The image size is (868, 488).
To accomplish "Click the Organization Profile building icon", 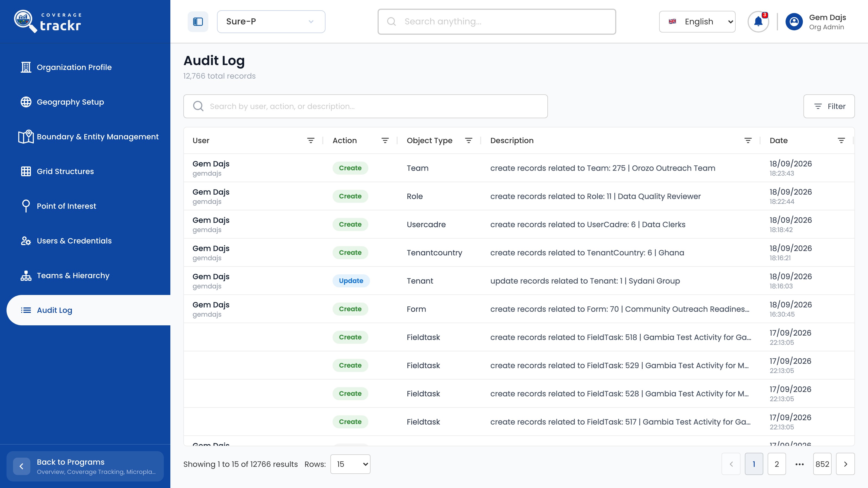I will (x=26, y=67).
